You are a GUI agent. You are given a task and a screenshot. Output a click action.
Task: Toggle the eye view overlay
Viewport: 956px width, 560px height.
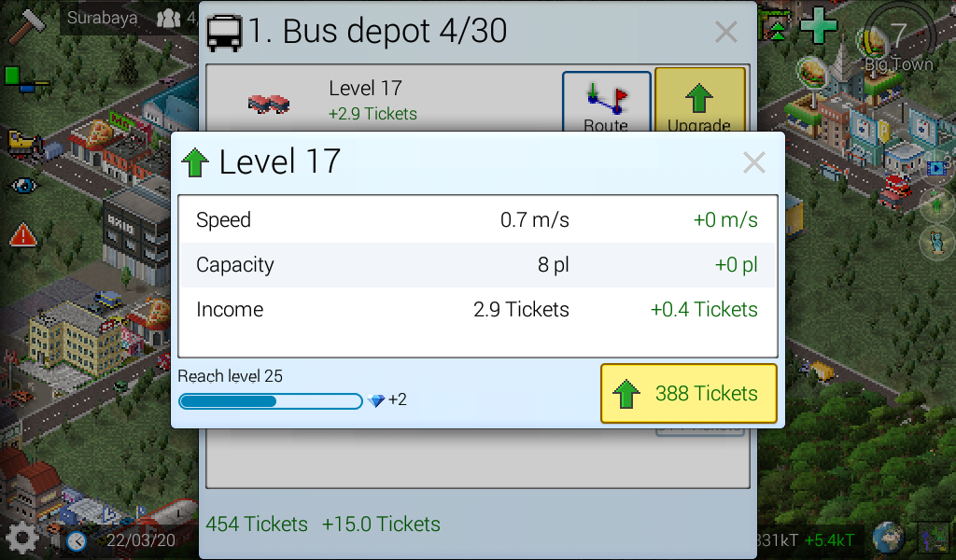pos(23,185)
